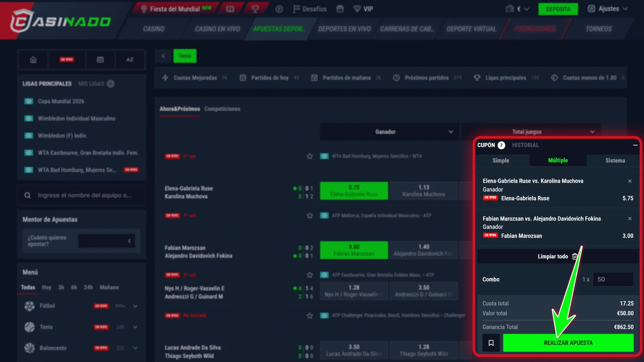Click the back arrow beside Tenis

coord(163,56)
